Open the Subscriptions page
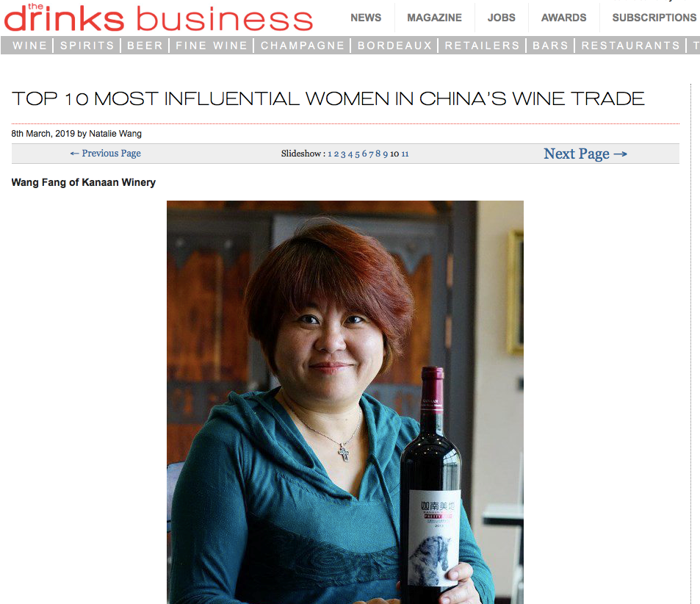This screenshot has height=604, width=700. point(654,18)
